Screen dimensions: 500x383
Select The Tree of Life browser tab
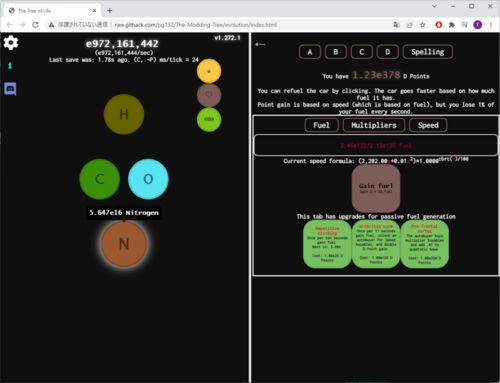53,11
